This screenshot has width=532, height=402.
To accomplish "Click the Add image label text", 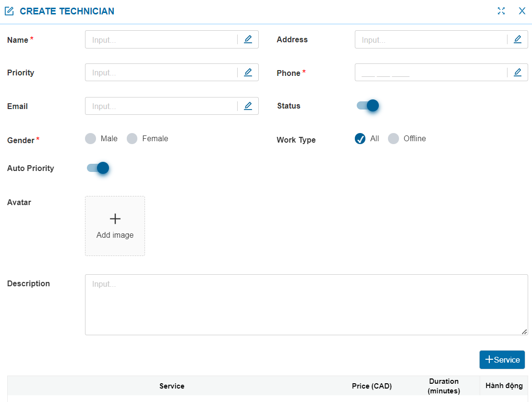I will (x=115, y=235).
